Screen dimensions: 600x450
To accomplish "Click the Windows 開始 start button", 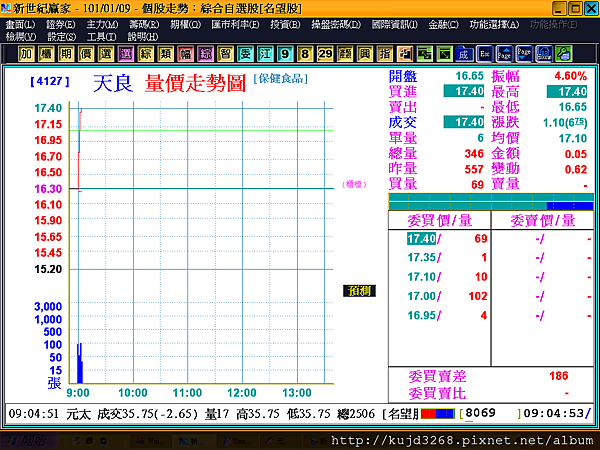I will 29,441.
